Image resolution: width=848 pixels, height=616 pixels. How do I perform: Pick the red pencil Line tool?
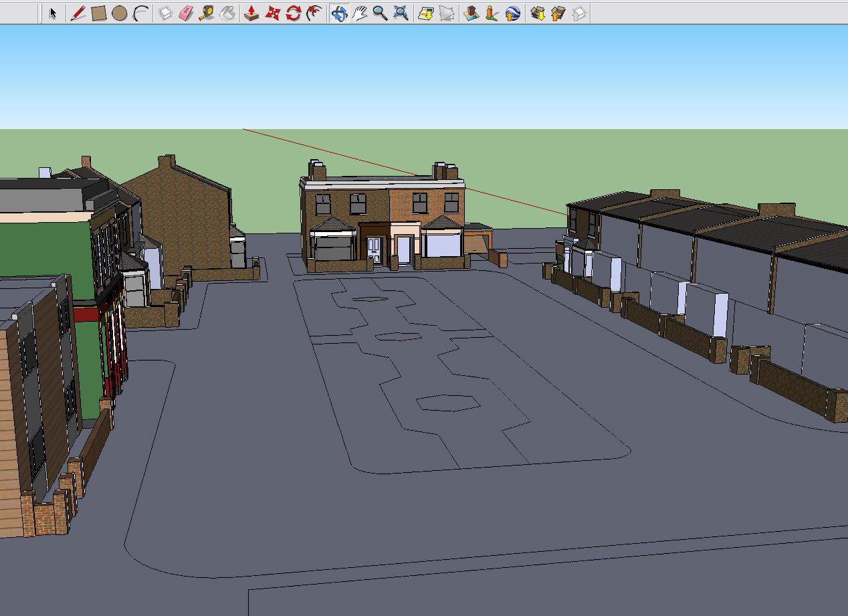coord(78,13)
